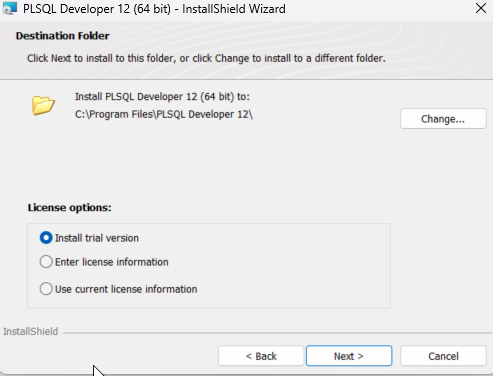Close the InstallShield Wizard window
This screenshot has width=493, height=376.
(481, 8)
